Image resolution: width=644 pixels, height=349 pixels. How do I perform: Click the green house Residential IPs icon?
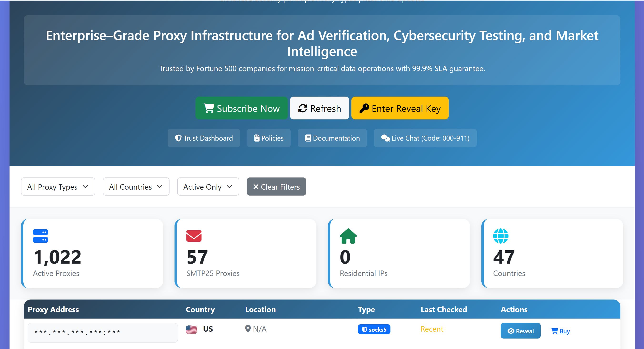tap(348, 236)
